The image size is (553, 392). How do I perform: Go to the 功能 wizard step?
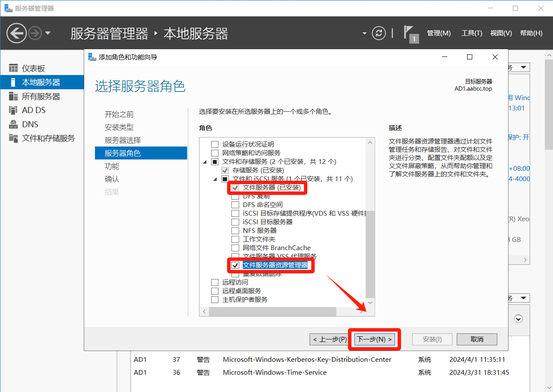112,166
